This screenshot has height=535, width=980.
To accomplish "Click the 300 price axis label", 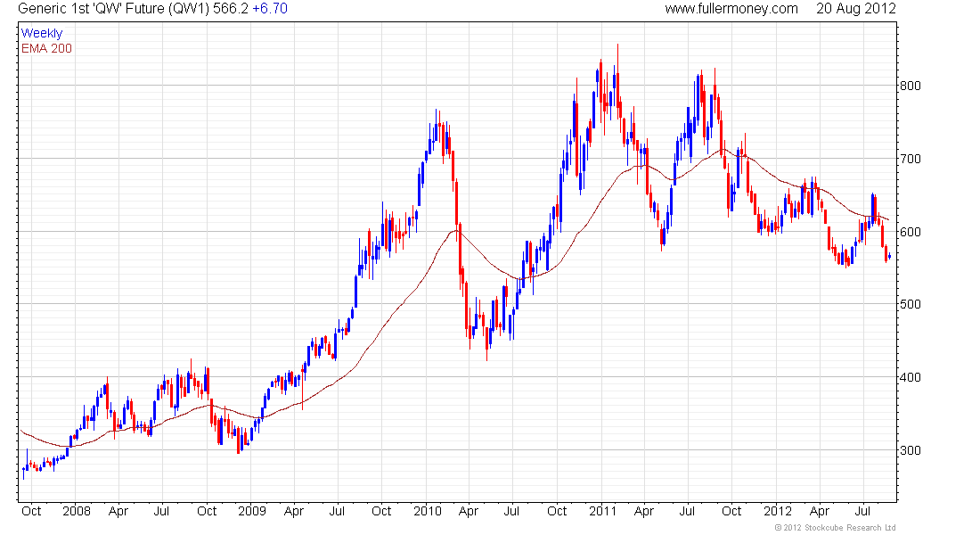I will (910, 450).
